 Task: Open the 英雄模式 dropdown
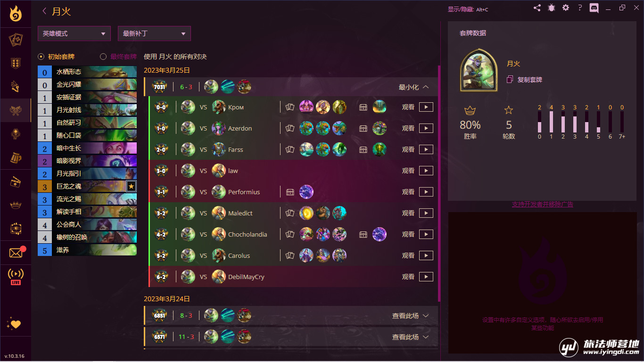coord(74,33)
